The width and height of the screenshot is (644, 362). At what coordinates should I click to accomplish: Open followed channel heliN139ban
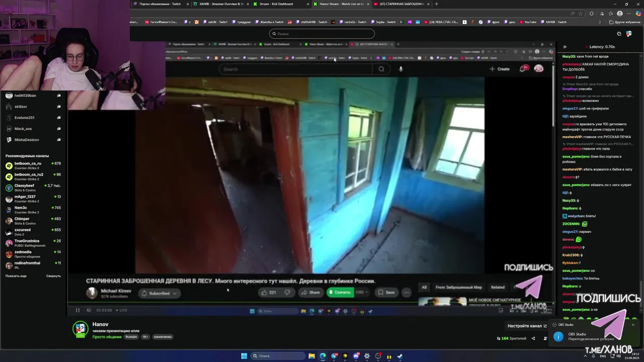pyautogui.click(x=33, y=96)
